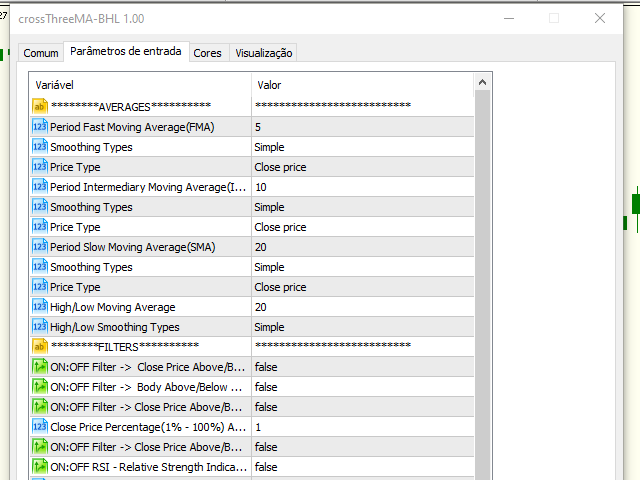Open Simple value of High/Low Smoothing Types
The width and height of the screenshot is (640, 480).
[x=363, y=327]
